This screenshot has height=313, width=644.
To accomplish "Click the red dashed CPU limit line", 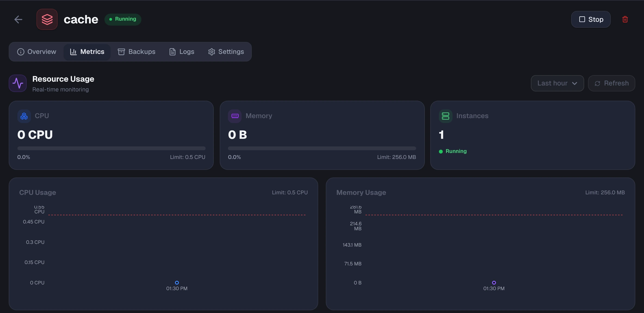I will pyautogui.click(x=177, y=215).
